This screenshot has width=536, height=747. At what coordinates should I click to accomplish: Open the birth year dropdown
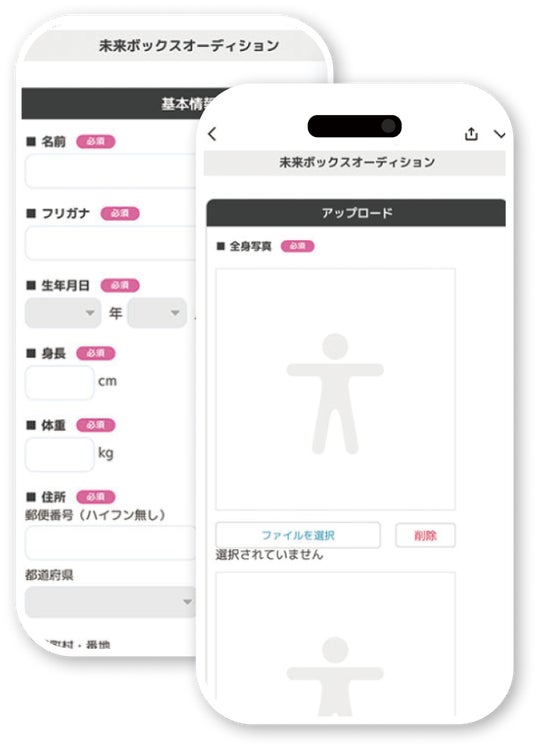[x=63, y=313]
